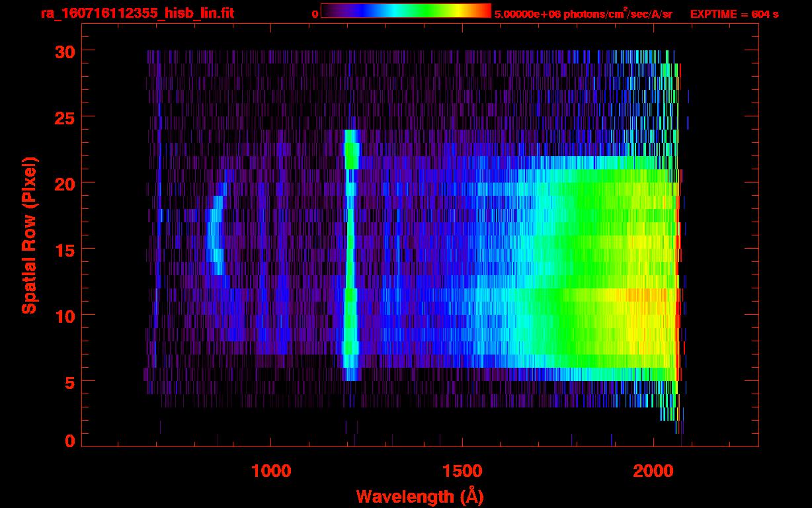Viewport: 812px width, 508px height.
Task: Click the 1000 wavelength tick label
Action: coord(271,470)
